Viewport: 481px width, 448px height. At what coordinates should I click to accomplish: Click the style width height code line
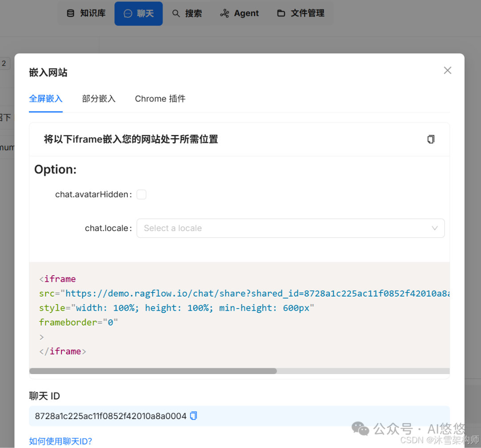tap(177, 308)
